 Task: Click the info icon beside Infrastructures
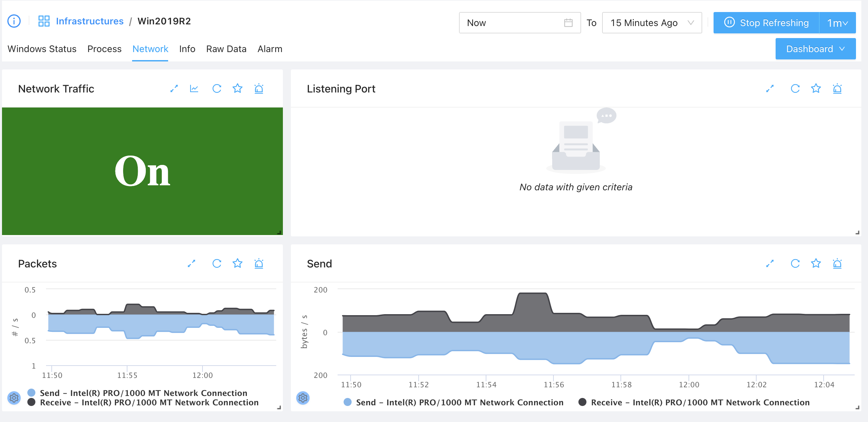click(14, 21)
